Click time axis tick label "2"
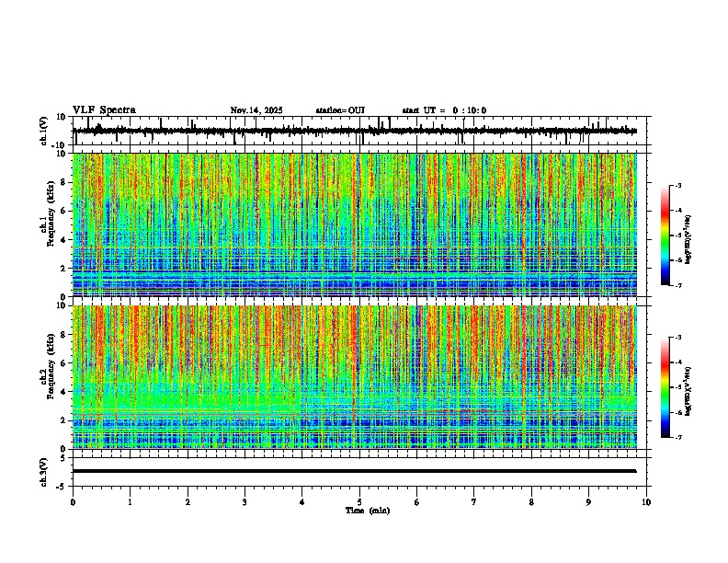 (x=188, y=502)
